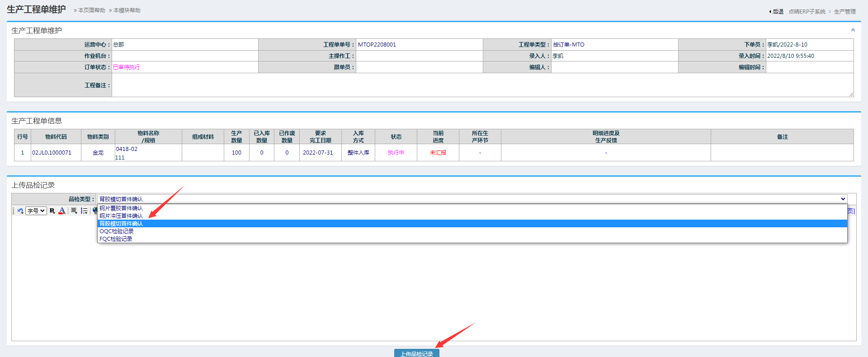Open the 点晴ERP子系统 breadcrumb link
Viewport: 868px width, 357px height.
[x=807, y=11]
